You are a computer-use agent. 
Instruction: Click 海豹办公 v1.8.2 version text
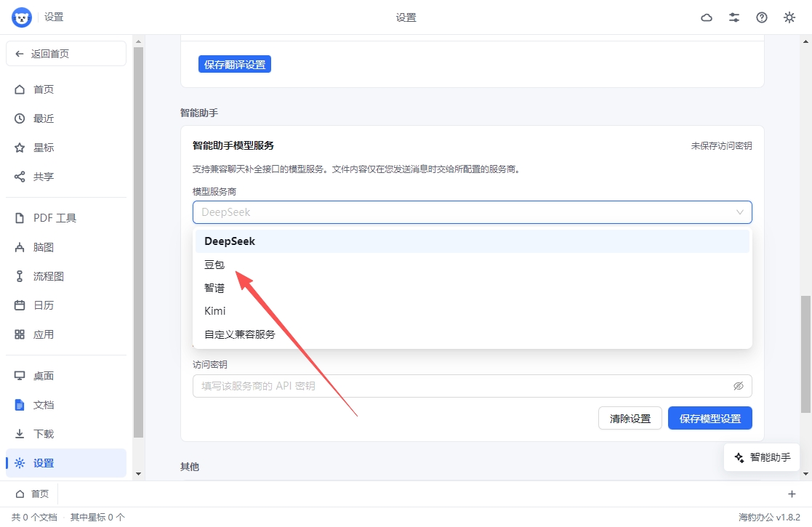[x=769, y=517]
